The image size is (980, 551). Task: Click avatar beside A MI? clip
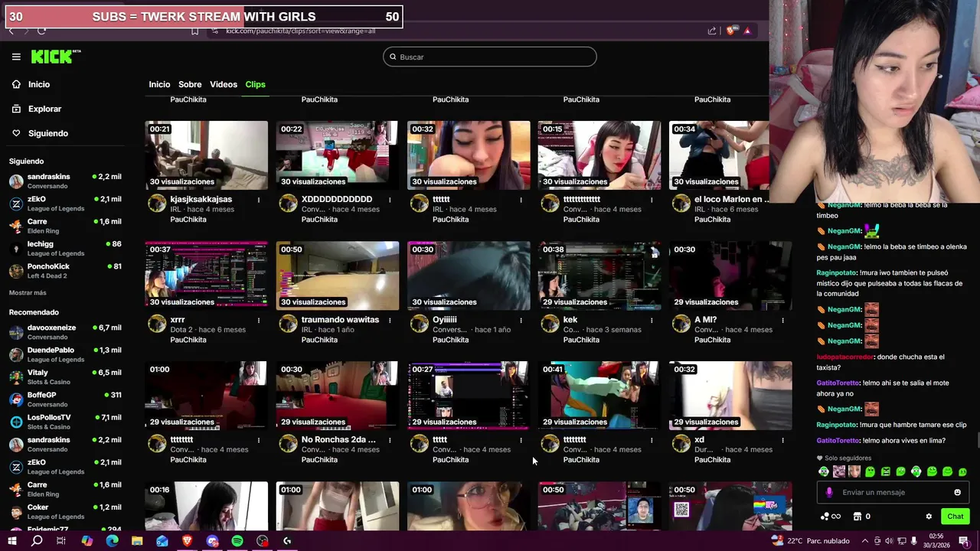[x=681, y=324]
